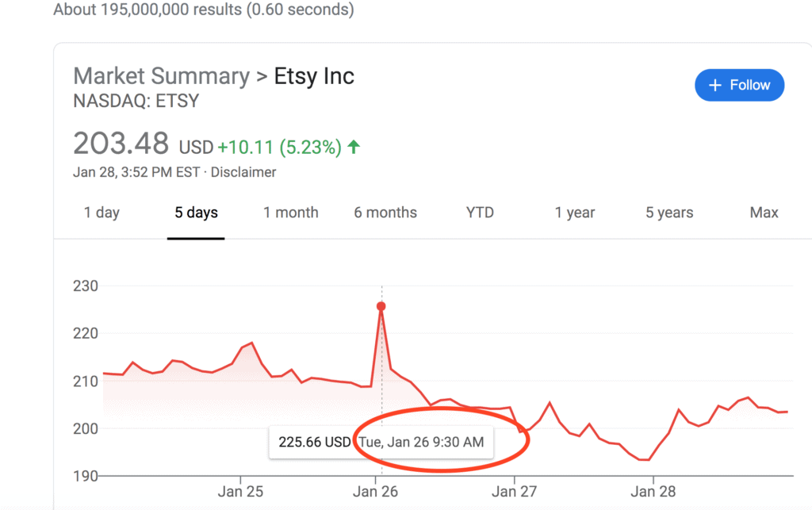Open the YTD chart range
Image resolution: width=812 pixels, height=510 pixels.
click(480, 213)
